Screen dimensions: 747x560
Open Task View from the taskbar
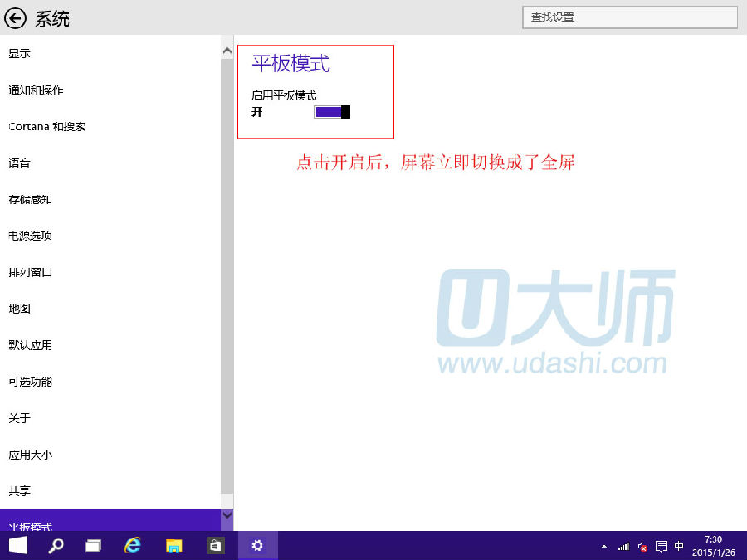point(93,545)
